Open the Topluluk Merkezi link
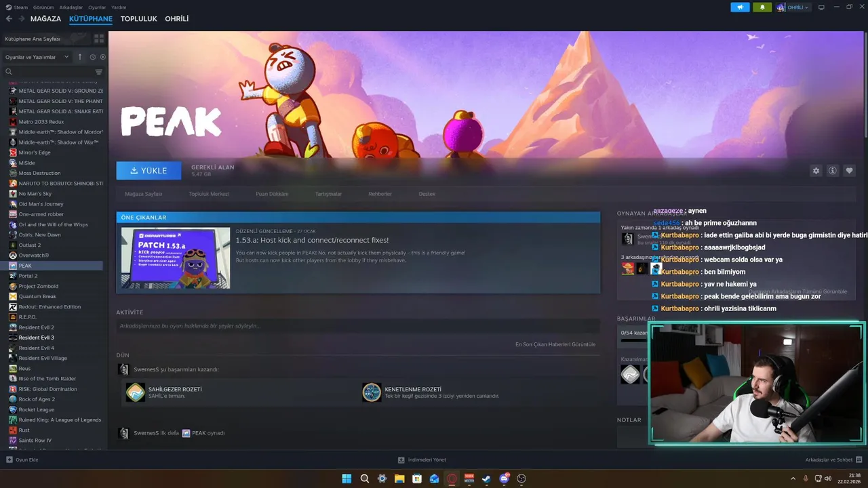Screen dimensions: 868x488 pos(209,194)
